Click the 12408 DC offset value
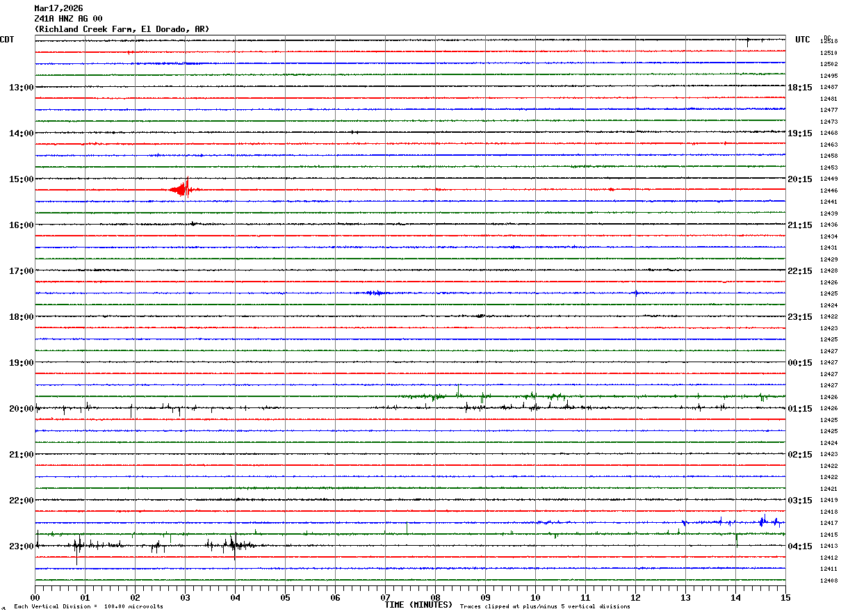 tap(828, 581)
